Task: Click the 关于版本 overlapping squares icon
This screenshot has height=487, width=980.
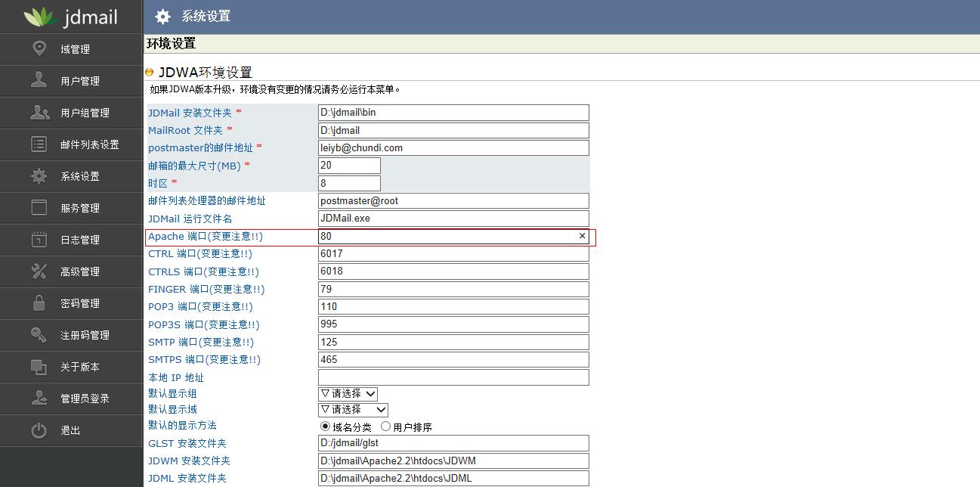Action: (x=39, y=366)
